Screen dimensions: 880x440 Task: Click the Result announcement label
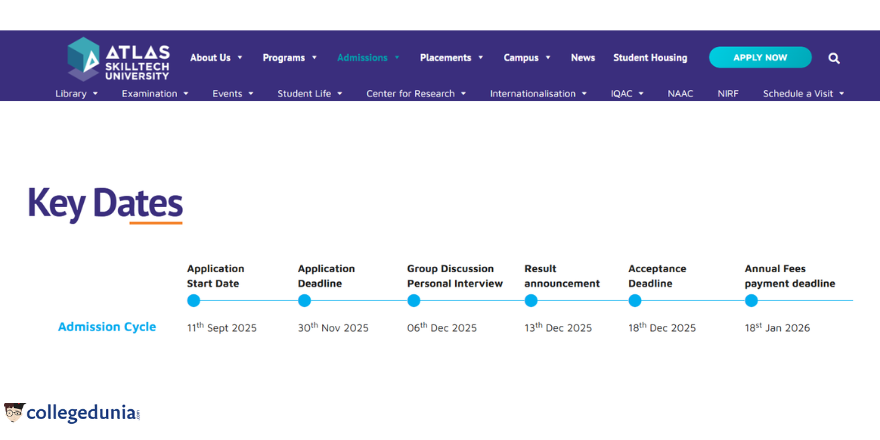point(562,276)
